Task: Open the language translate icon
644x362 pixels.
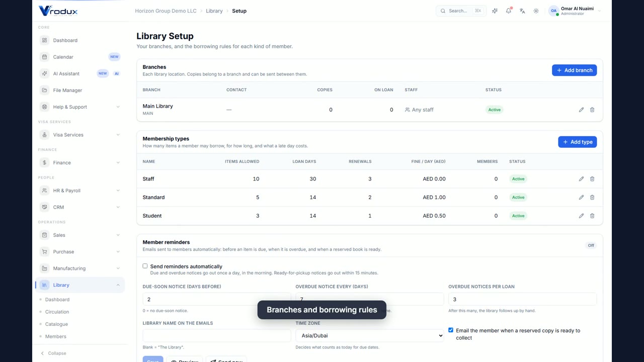Action: (522, 11)
